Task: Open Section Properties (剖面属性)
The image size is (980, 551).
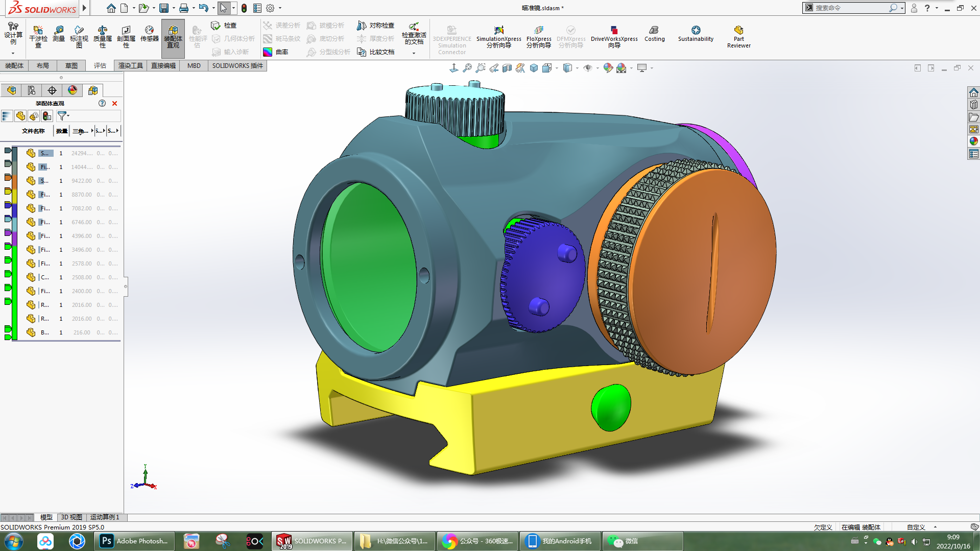Action: [x=126, y=36]
